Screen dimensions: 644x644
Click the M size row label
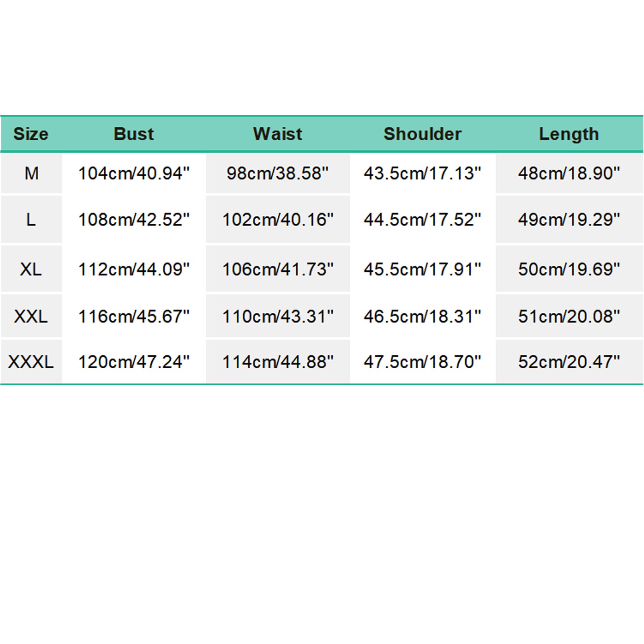[x=31, y=173]
